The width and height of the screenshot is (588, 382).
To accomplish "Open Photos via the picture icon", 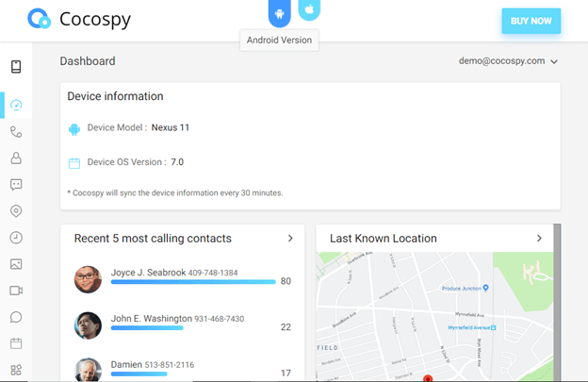I will click(16, 264).
